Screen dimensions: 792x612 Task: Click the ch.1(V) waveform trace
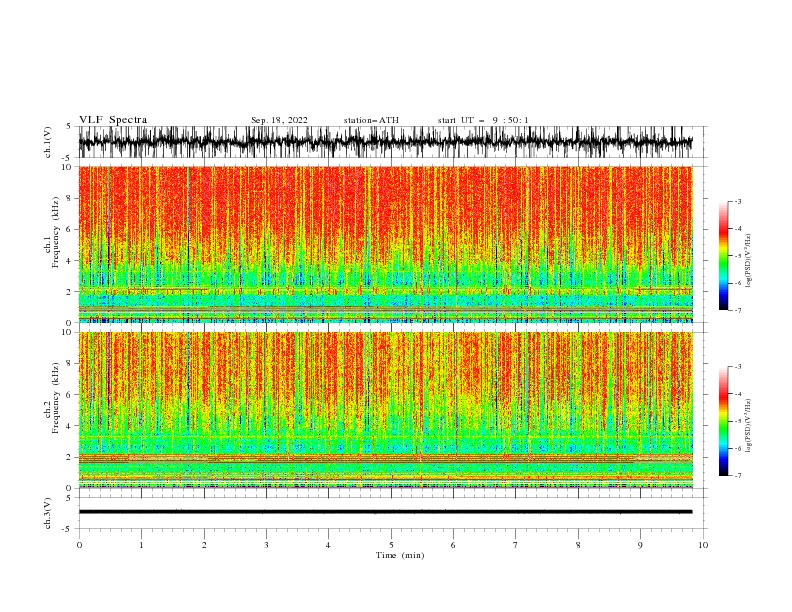point(385,142)
